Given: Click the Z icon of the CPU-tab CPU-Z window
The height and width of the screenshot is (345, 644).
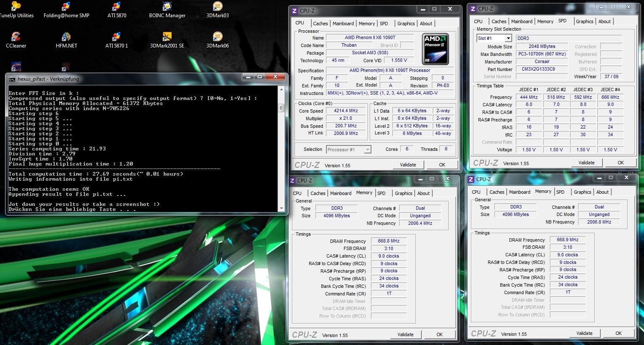Looking at the screenshot, I should coord(294,11).
